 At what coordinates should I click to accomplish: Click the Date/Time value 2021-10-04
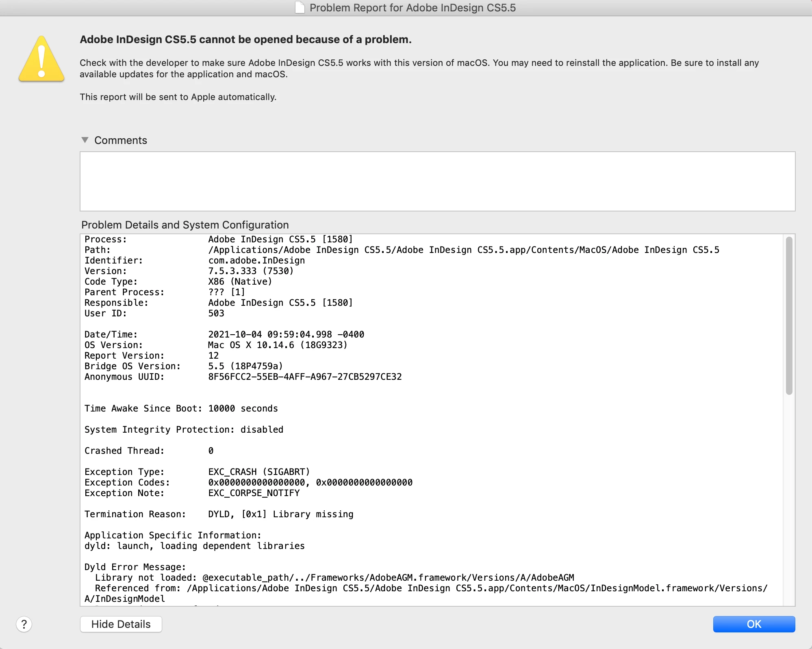click(286, 335)
